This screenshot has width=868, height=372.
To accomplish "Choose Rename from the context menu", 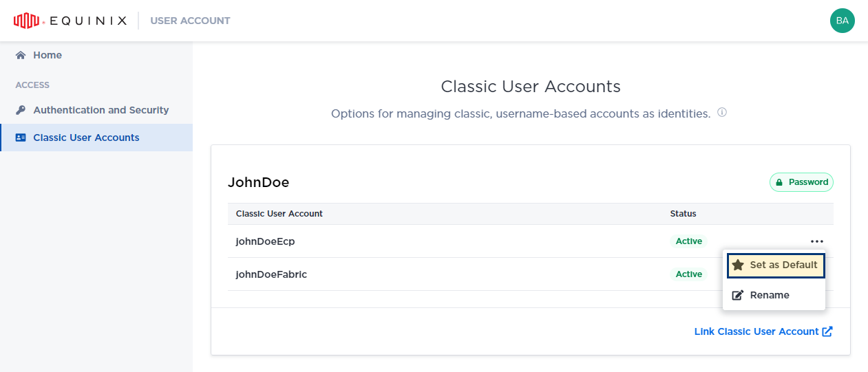I will [x=770, y=295].
